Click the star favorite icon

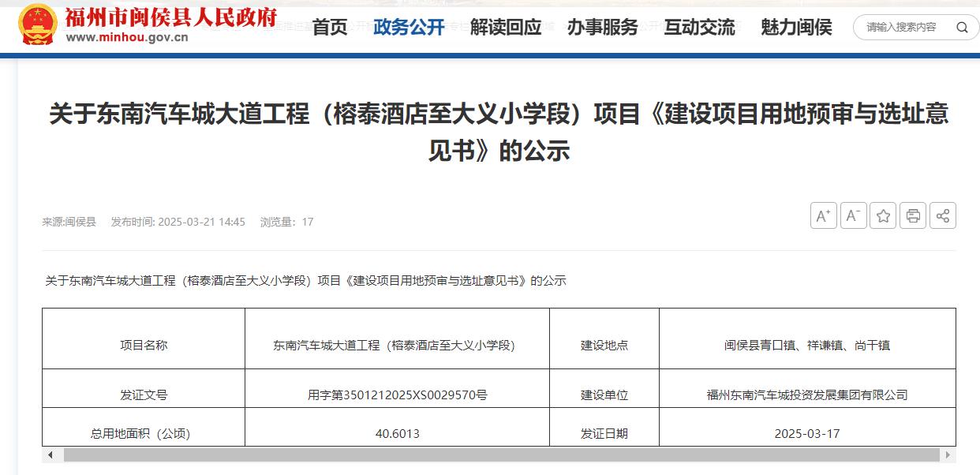point(883,215)
